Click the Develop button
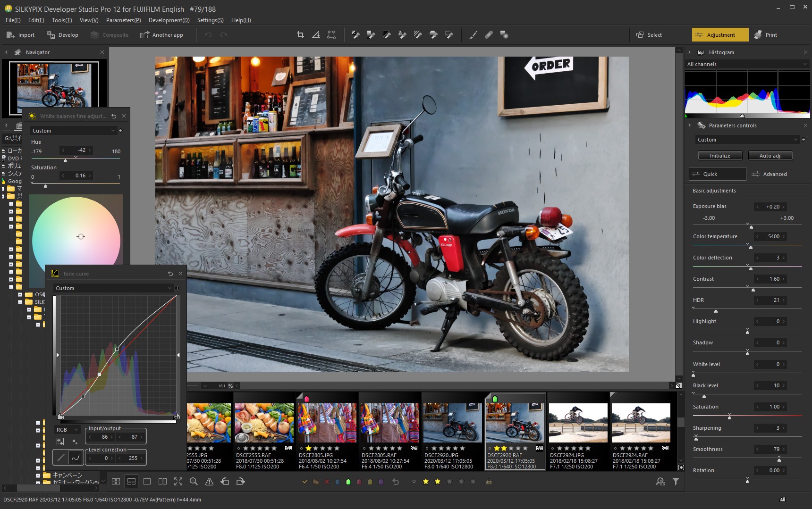This screenshot has width=812, height=509. (x=63, y=35)
